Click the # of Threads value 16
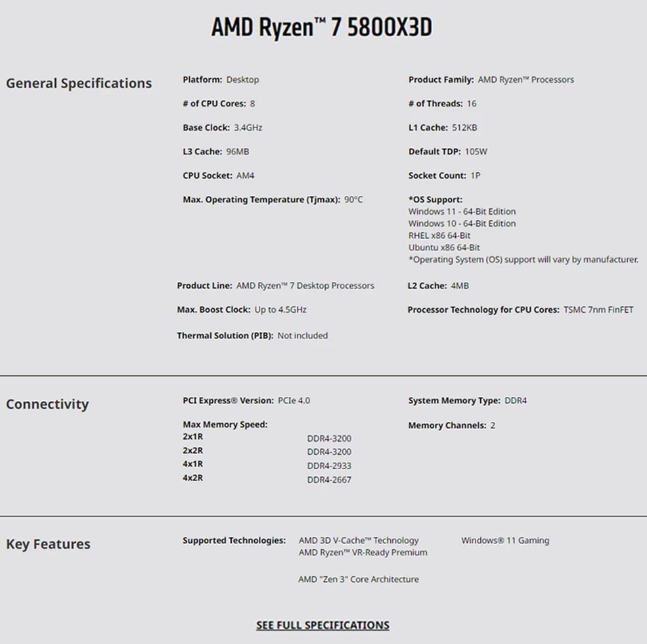647x644 pixels. 472,104
